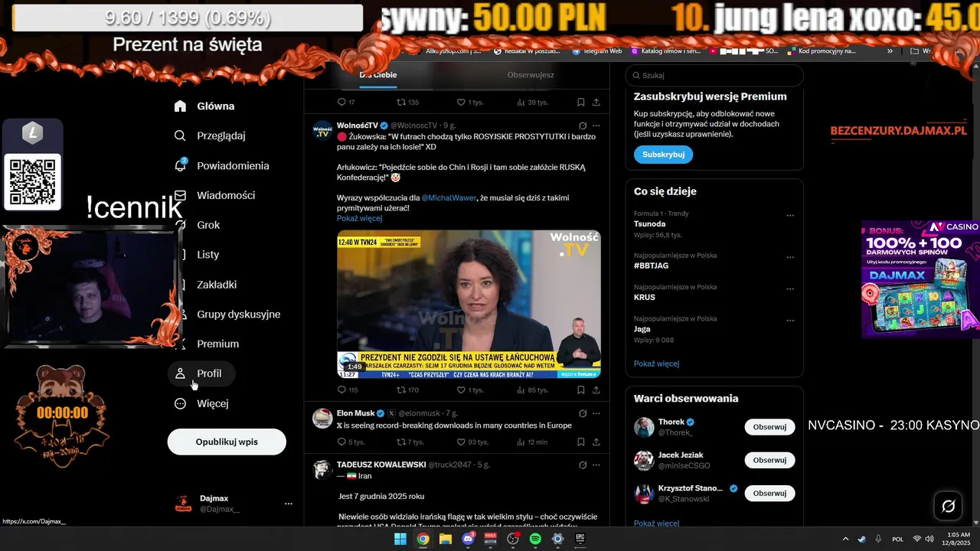Like the top post with 1 tys. likes
980x551 pixels.
(461, 102)
